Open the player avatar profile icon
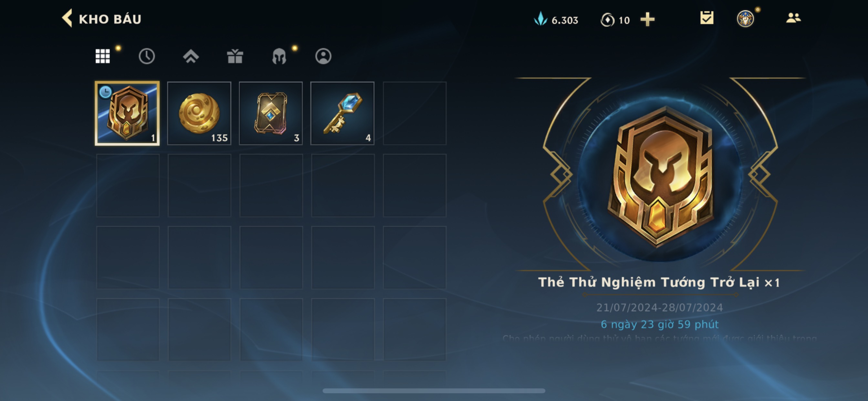This screenshot has height=401, width=868. 745,18
